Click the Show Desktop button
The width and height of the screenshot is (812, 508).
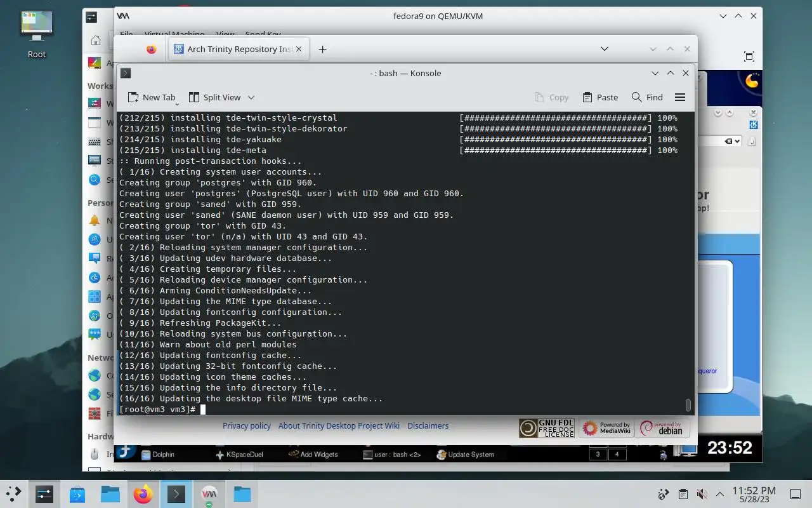point(796,494)
